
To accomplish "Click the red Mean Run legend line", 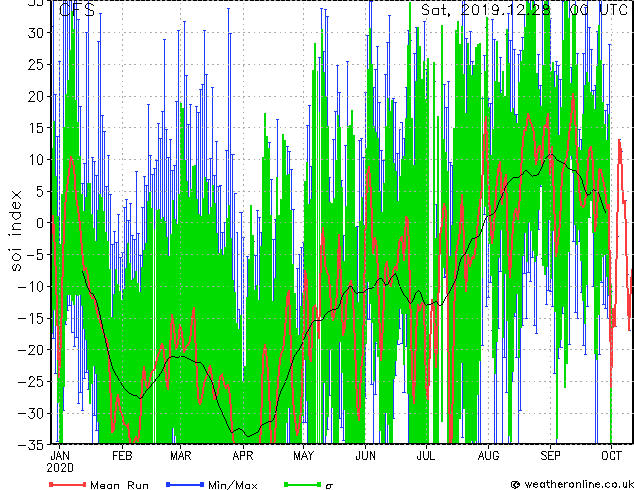I will tap(68, 484).
